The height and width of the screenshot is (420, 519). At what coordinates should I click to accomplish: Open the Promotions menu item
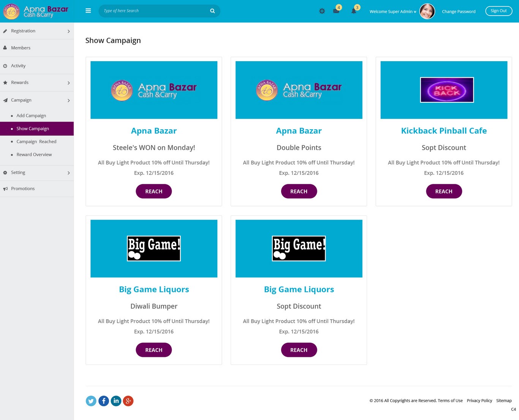click(x=37, y=189)
